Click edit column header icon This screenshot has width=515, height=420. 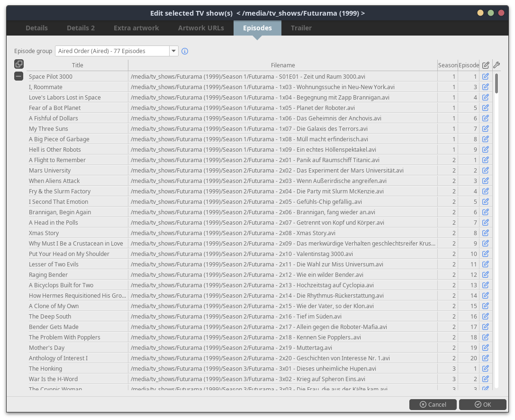click(x=485, y=65)
